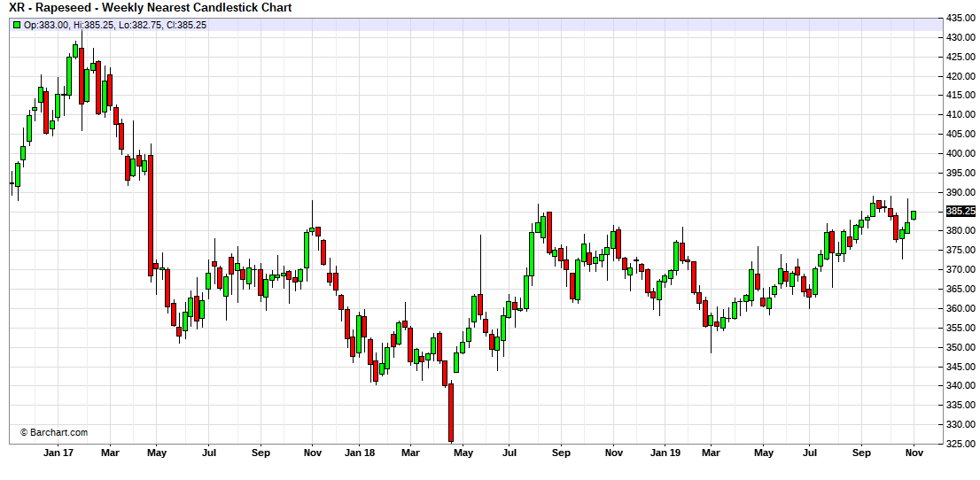Screen dimensions: 980x480
Task: Click the 425.00 price axis label
Action: (961, 57)
